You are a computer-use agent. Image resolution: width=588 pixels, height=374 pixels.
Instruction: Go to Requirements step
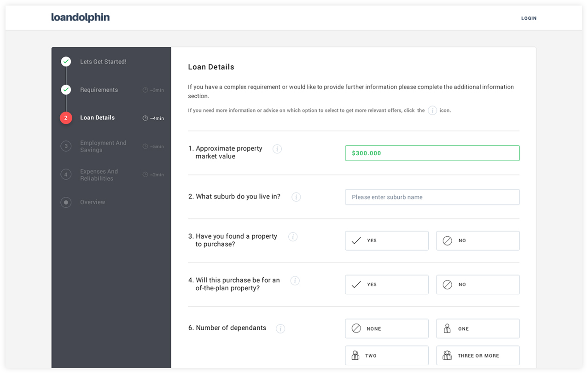pyautogui.click(x=99, y=90)
